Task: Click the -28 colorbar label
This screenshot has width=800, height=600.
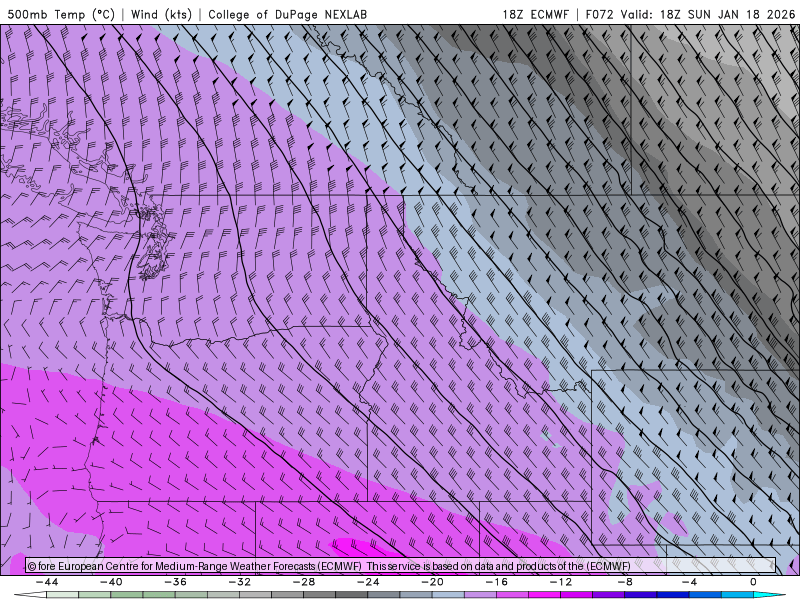Action: click(304, 582)
